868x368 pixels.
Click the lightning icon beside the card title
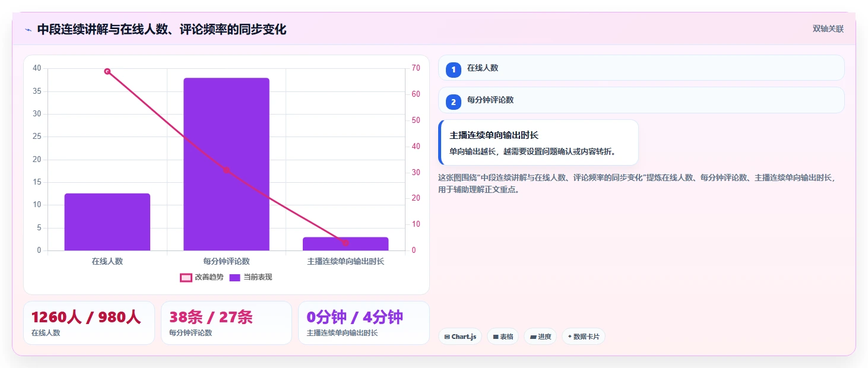coord(28,30)
